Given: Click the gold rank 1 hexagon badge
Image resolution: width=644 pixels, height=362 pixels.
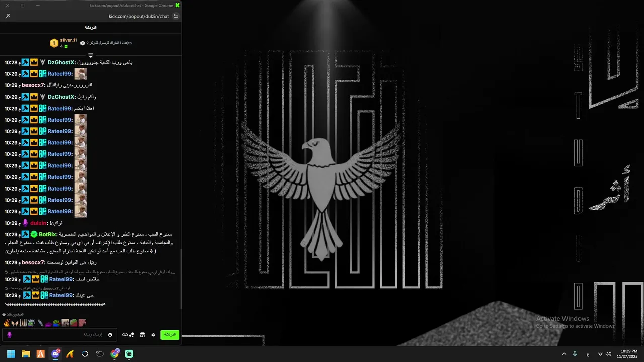Looking at the screenshot, I should [54, 43].
